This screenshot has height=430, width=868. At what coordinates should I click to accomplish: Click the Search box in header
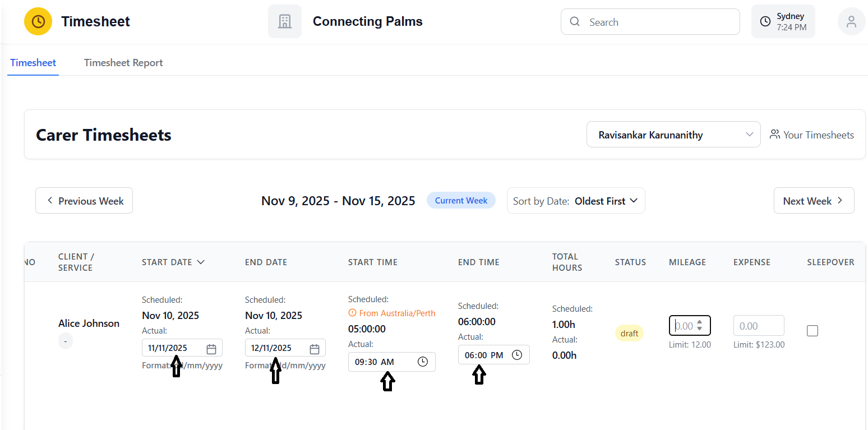pyautogui.click(x=650, y=22)
